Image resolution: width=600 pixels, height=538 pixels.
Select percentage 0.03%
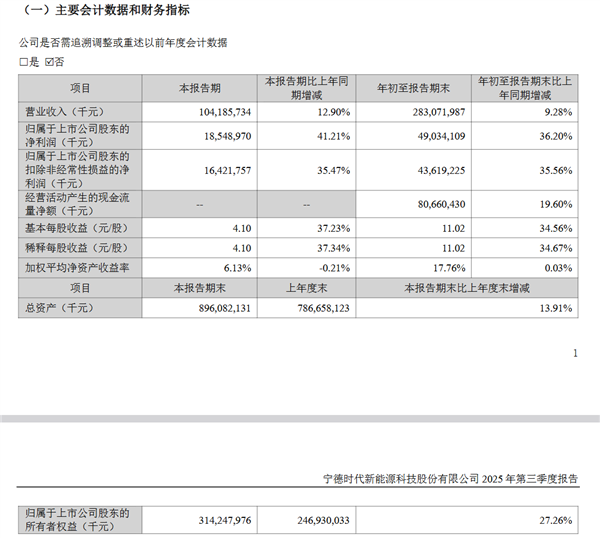[558, 268]
